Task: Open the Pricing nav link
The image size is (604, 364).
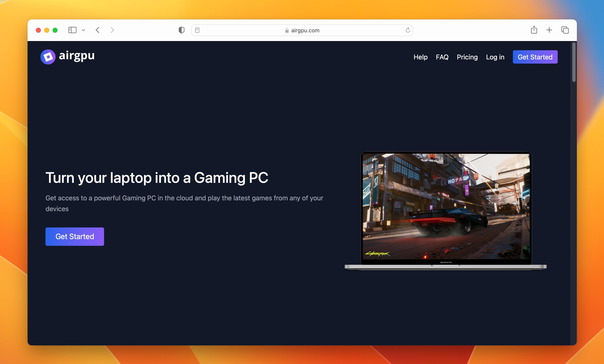Action: pos(467,57)
